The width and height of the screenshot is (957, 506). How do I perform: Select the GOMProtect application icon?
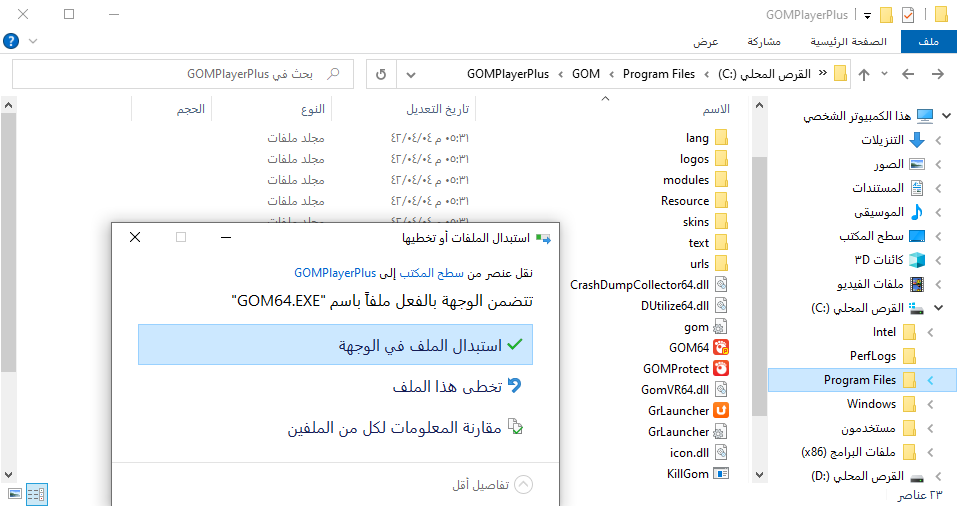(721, 369)
